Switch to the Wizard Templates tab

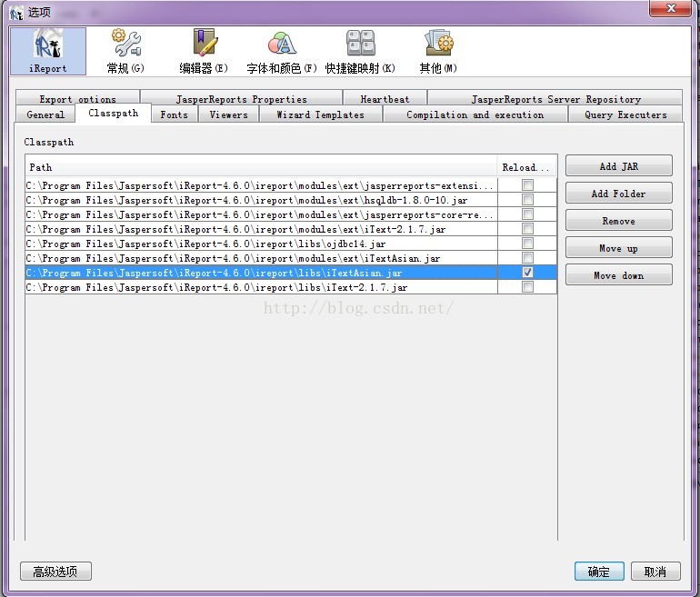point(321,114)
